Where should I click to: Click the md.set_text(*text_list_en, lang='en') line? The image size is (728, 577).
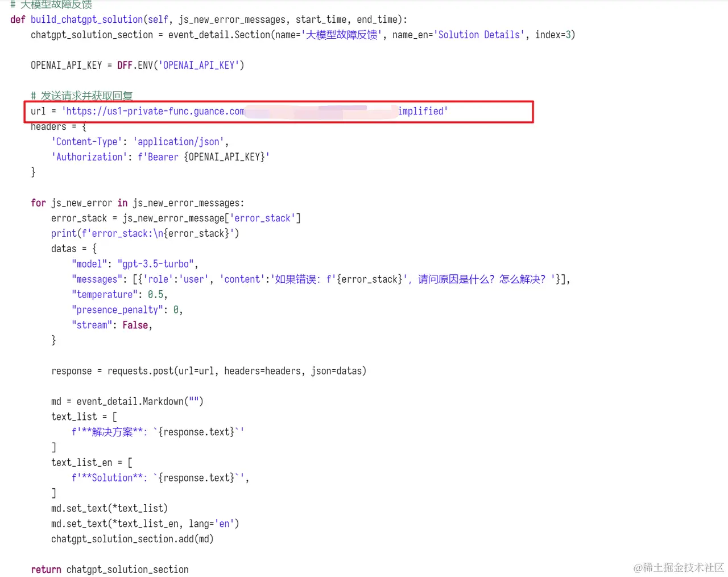pyautogui.click(x=145, y=524)
